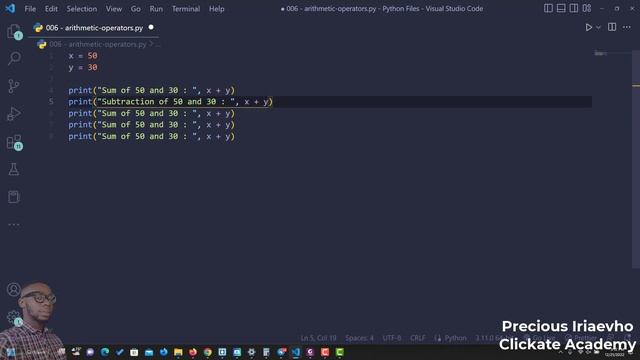Open the Run menu

pyautogui.click(x=156, y=9)
